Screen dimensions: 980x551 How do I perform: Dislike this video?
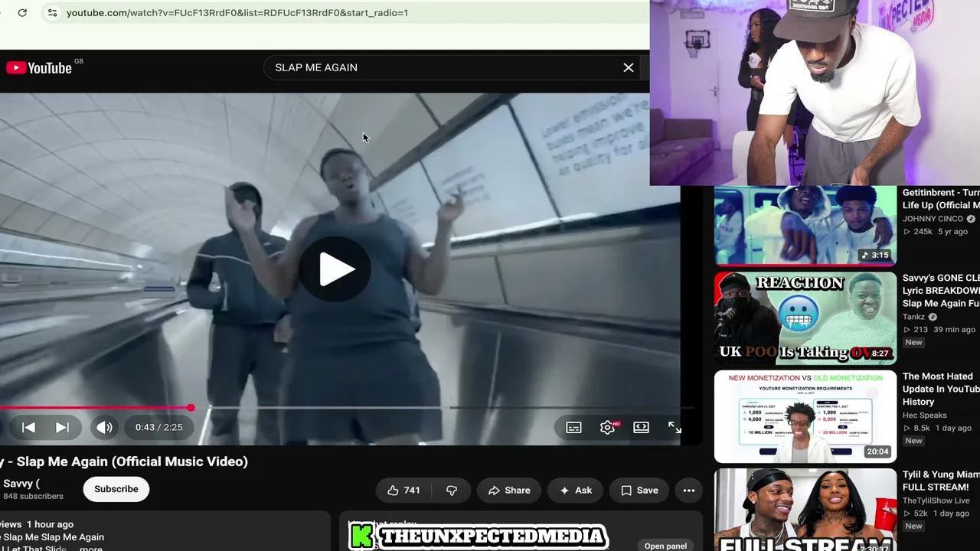pos(452,491)
